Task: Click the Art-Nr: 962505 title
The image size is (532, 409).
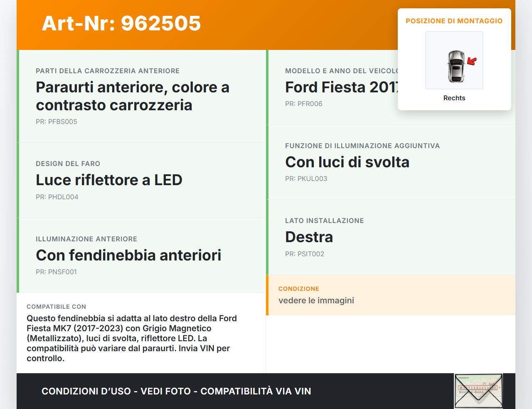Action: pyautogui.click(x=121, y=24)
